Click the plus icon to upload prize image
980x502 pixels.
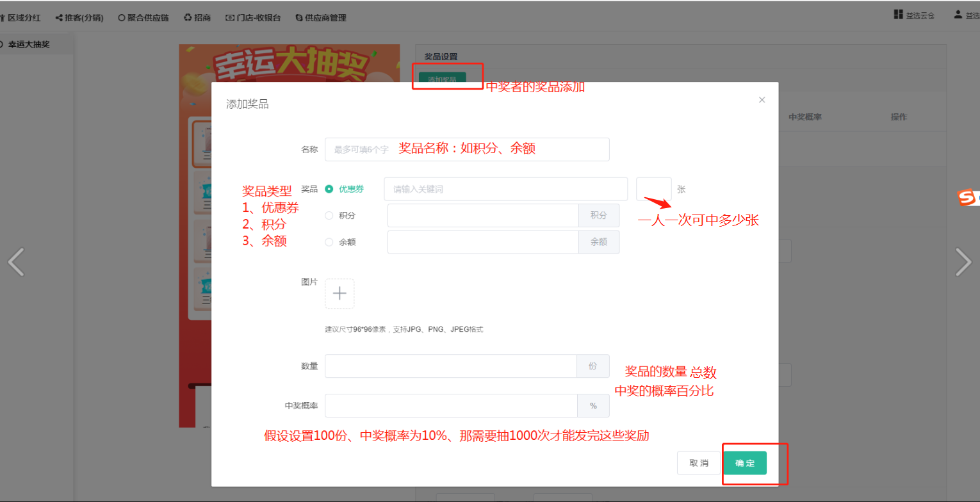point(339,294)
